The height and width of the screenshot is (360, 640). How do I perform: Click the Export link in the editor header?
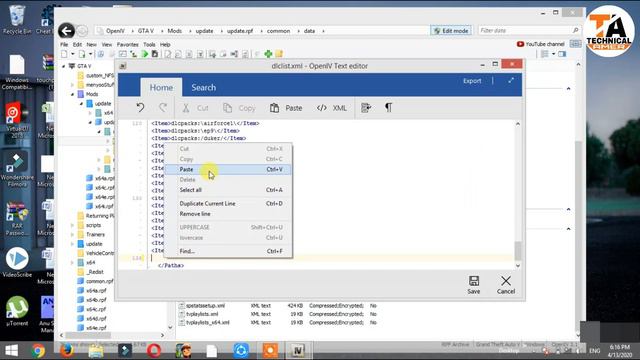point(472,81)
